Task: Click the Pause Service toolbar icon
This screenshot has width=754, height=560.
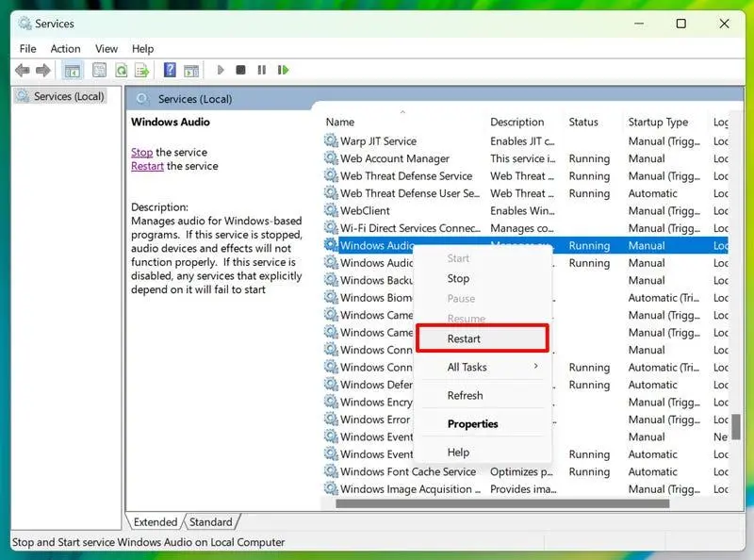Action: (x=262, y=71)
